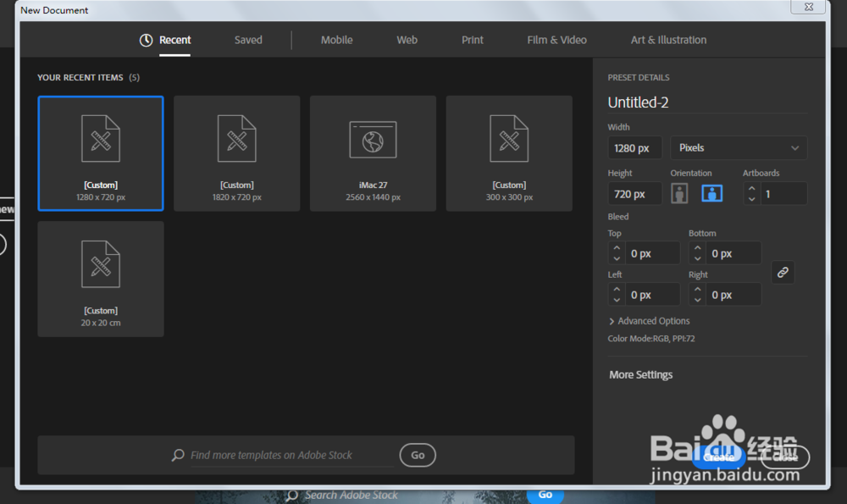The width and height of the screenshot is (847, 504).
Task: Open the Units dropdown showing Pixels
Action: 739,148
